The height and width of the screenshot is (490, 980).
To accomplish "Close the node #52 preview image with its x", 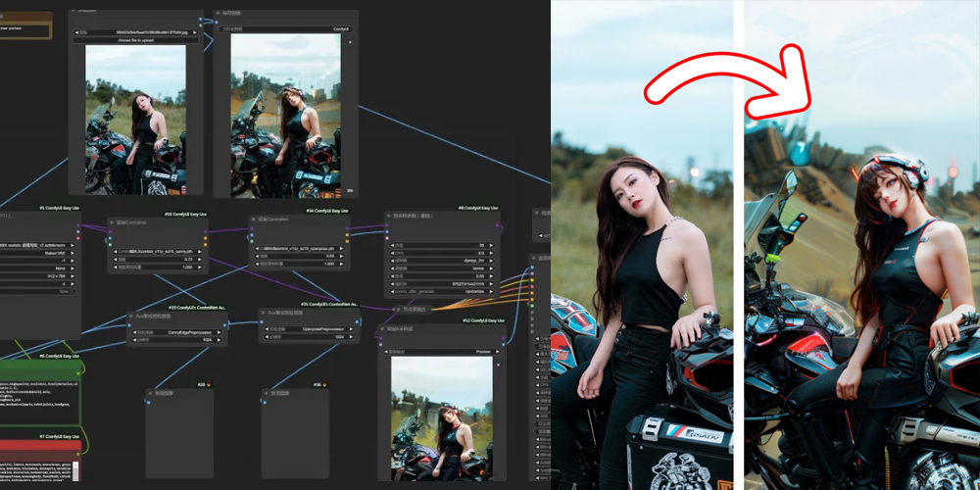I will 498,365.
